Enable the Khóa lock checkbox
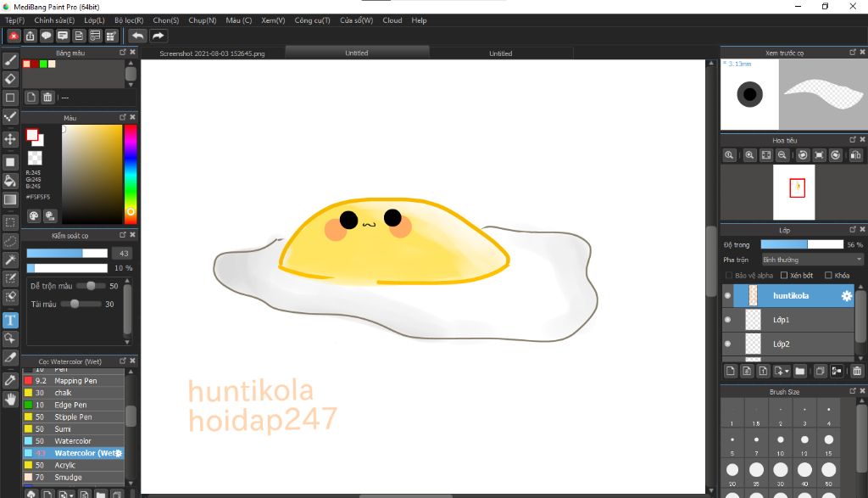 coord(828,276)
